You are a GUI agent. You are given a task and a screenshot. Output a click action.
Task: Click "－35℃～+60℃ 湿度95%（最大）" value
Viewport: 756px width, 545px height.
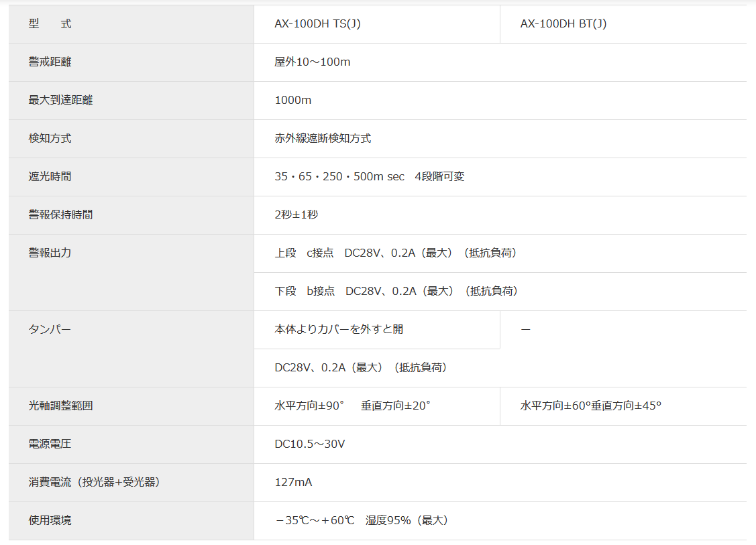pyautogui.click(x=362, y=520)
